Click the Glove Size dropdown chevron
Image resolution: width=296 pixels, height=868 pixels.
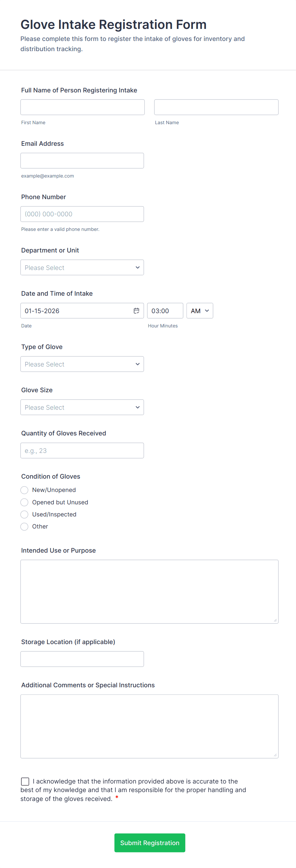click(137, 407)
